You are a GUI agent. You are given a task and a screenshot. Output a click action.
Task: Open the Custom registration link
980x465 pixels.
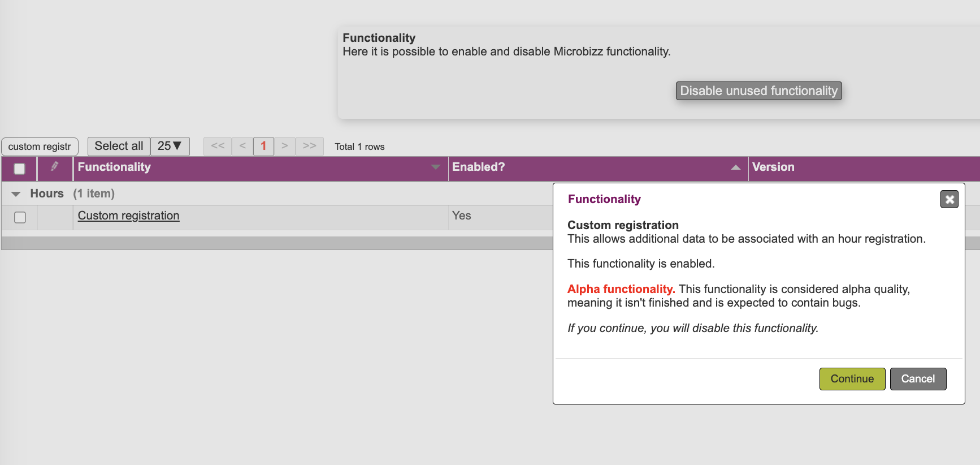[128, 216]
